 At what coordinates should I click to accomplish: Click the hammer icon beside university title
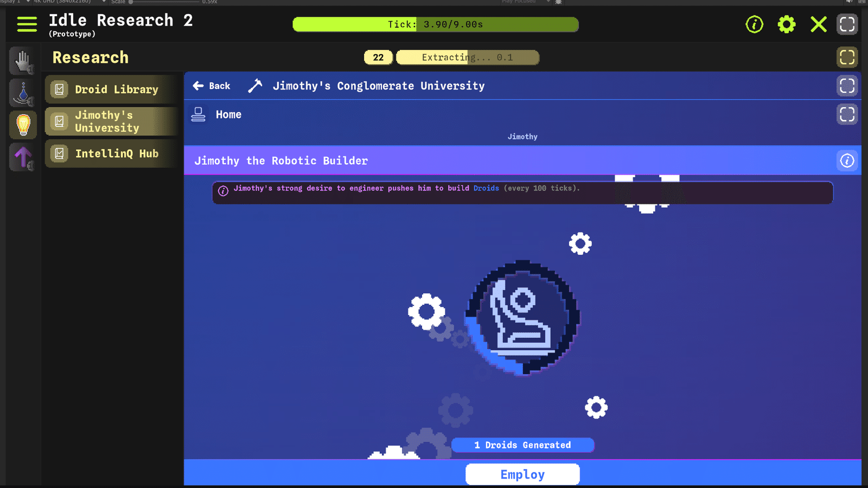[255, 86]
